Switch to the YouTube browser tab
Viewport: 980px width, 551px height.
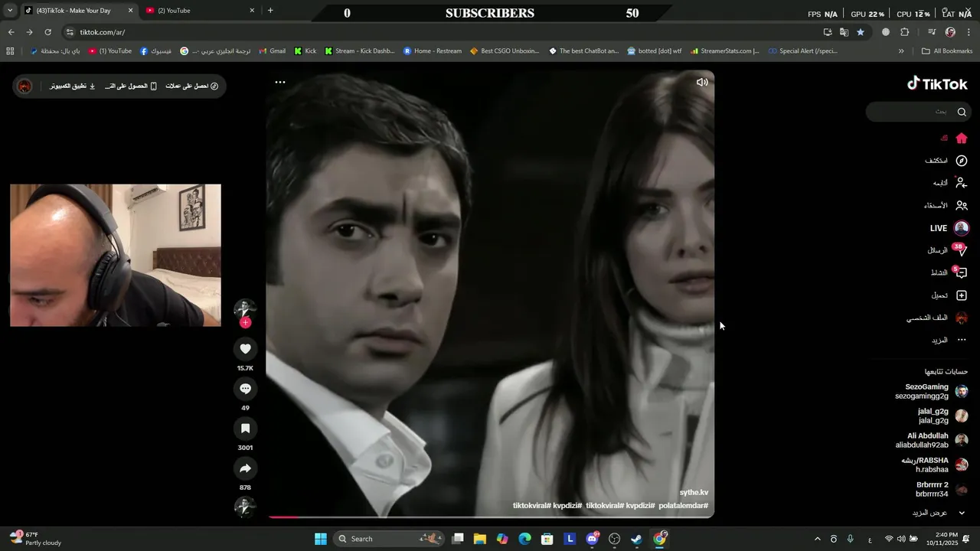(x=201, y=11)
